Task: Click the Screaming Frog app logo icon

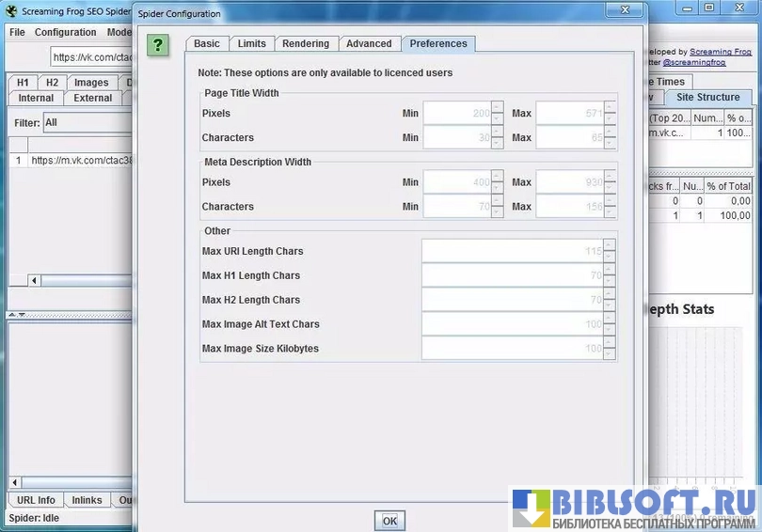Action: tap(12, 13)
